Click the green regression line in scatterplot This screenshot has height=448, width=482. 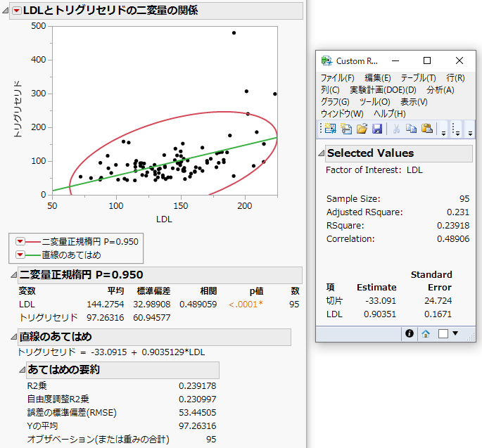point(165,165)
